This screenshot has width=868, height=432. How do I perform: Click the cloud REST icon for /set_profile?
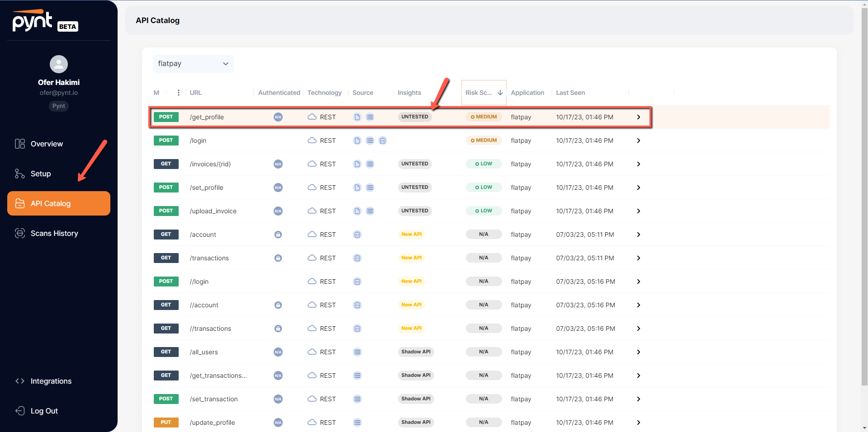pos(312,188)
